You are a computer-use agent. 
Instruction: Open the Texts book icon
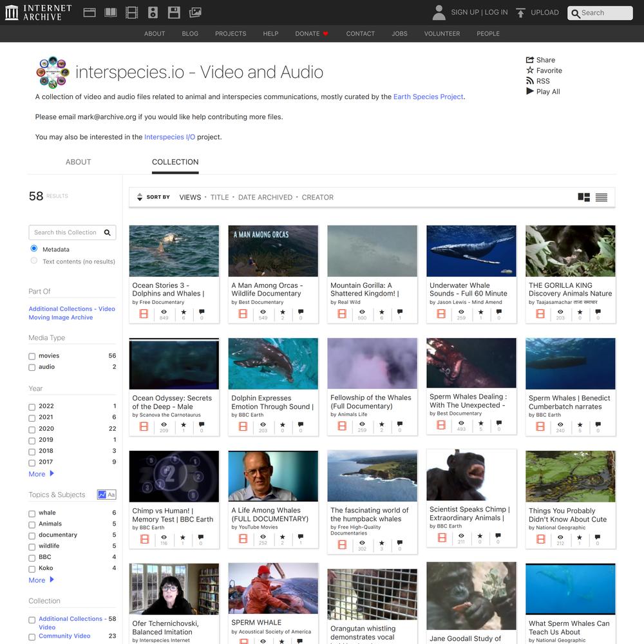click(x=111, y=13)
